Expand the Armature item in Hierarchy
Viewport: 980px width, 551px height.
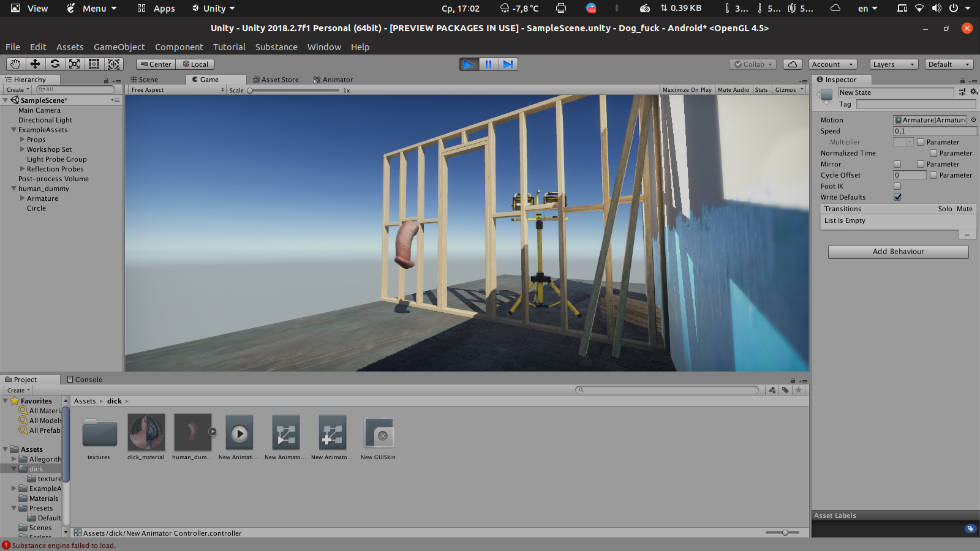pyautogui.click(x=23, y=198)
